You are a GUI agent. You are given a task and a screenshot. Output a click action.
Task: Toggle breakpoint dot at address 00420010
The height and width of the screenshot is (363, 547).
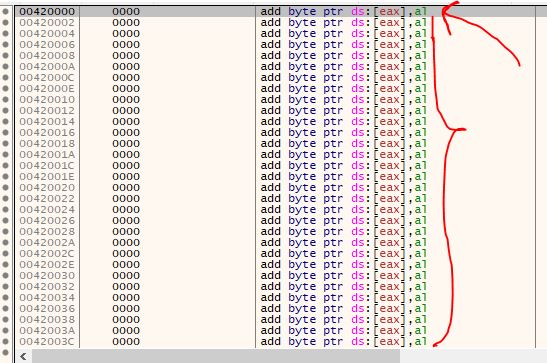coord(5,99)
